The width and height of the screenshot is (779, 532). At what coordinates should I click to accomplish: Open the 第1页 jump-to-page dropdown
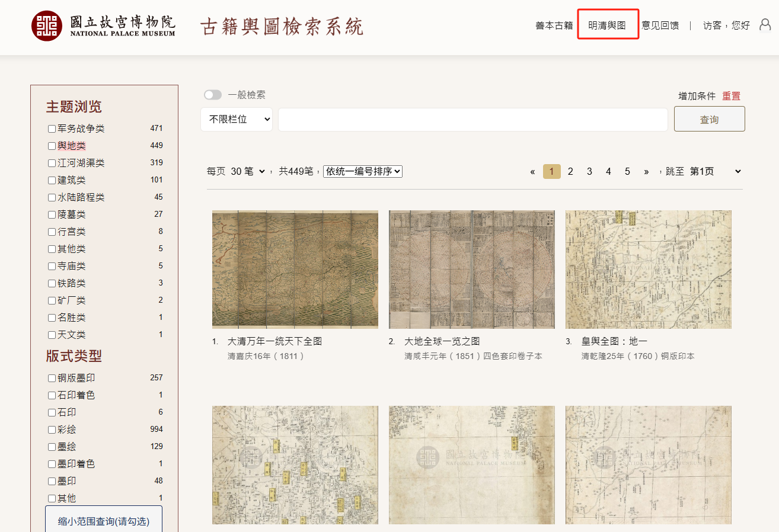tap(716, 171)
